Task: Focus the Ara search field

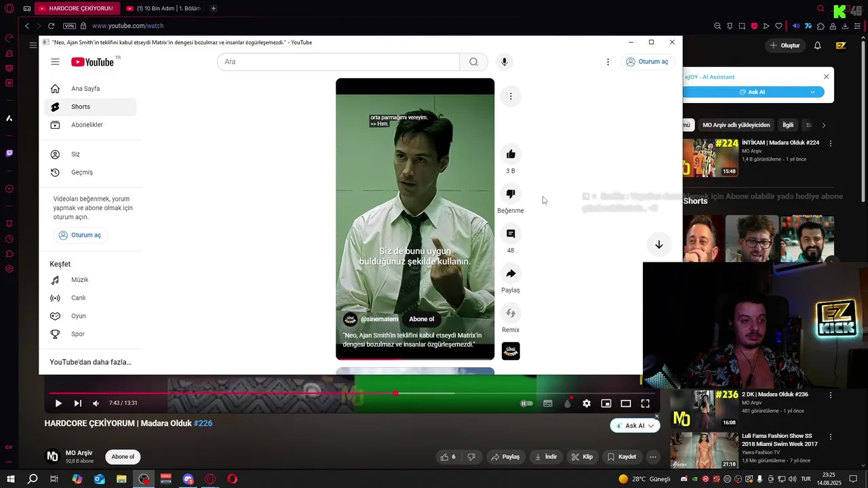Action: tap(338, 62)
